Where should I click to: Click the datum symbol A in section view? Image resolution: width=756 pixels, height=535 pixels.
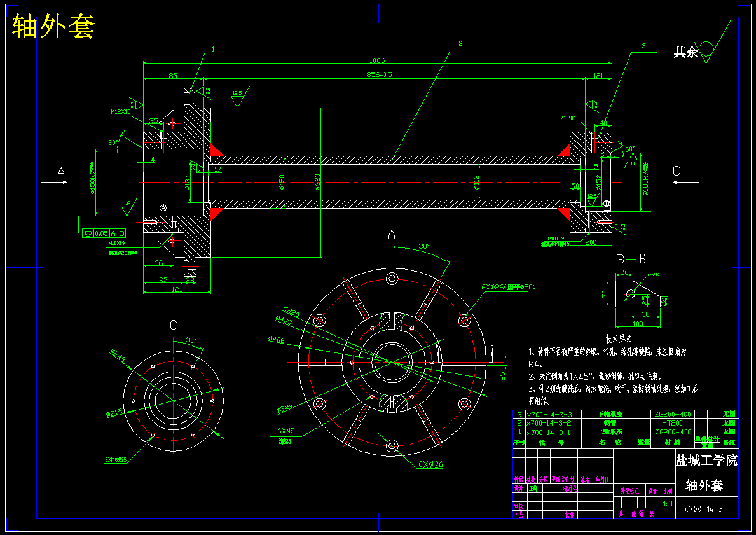(163, 208)
